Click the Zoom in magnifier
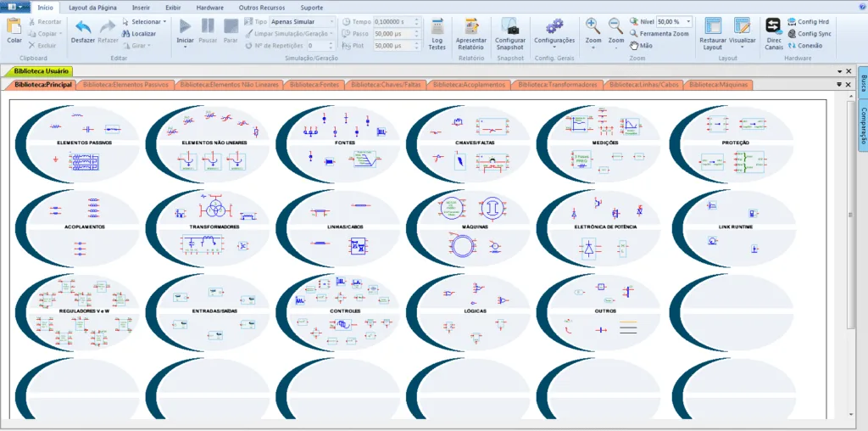 coord(593,26)
